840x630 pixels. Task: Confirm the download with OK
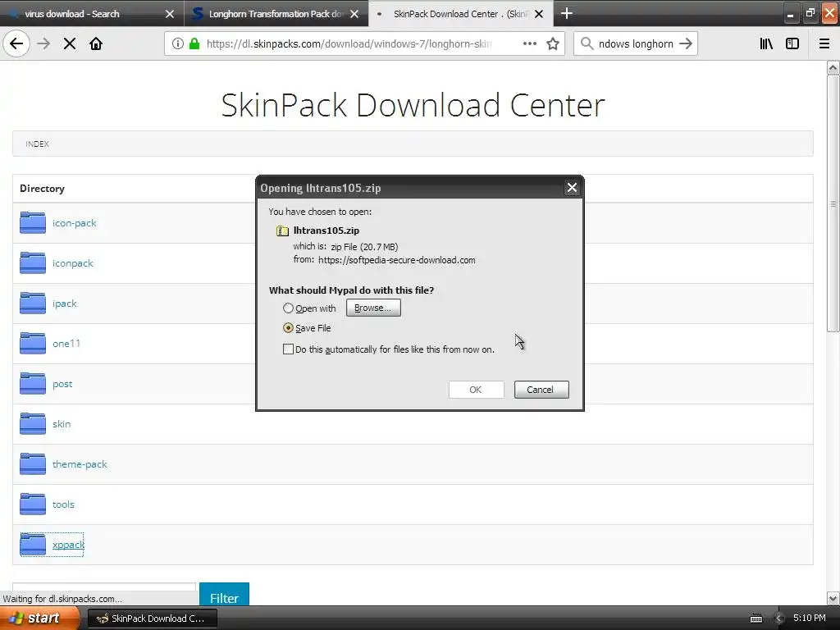pyautogui.click(x=477, y=390)
